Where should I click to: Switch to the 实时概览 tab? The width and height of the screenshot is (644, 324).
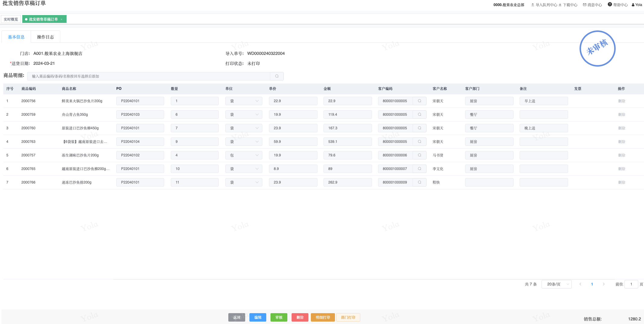11,19
